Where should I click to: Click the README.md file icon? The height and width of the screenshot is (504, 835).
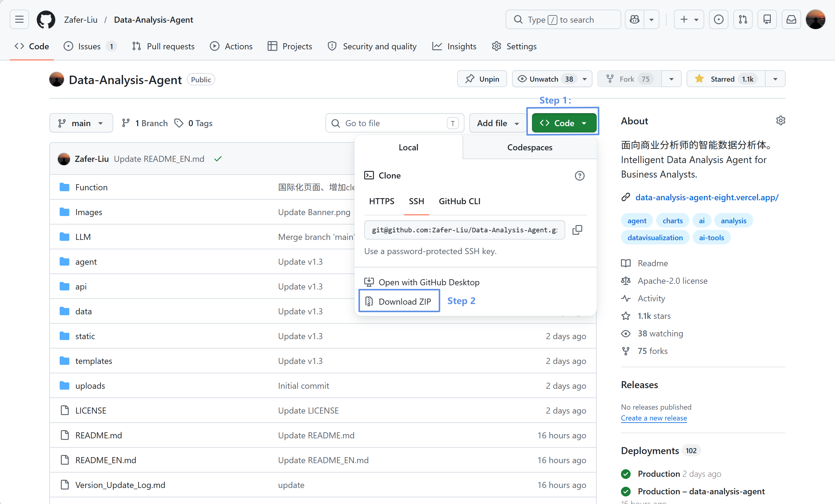pyautogui.click(x=64, y=435)
